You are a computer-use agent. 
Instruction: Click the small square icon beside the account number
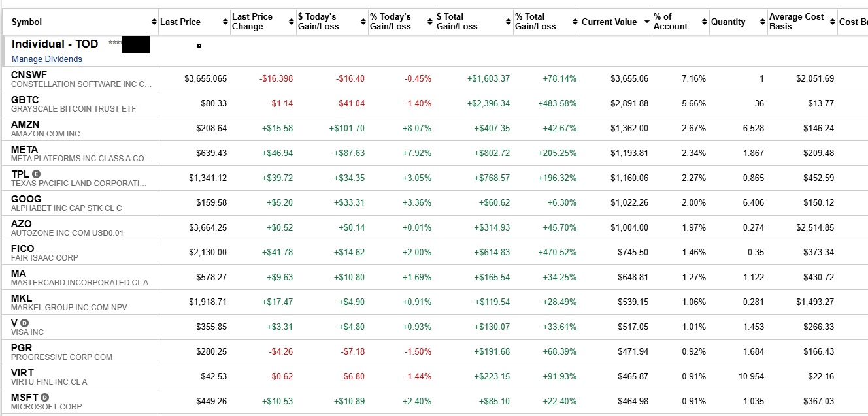pos(199,46)
